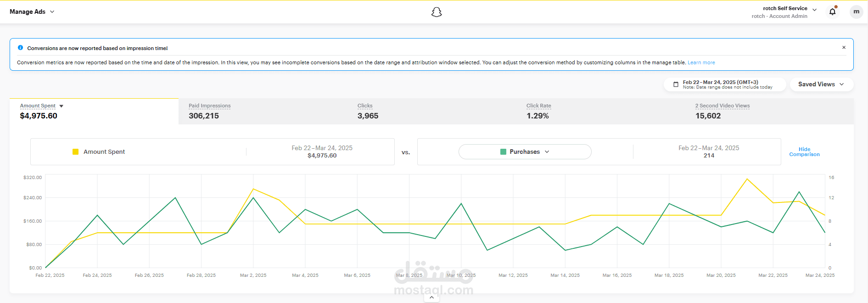Open the Saved Views dropdown
The height and width of the screenshot is (303, 868).
[x=821, y=84]
